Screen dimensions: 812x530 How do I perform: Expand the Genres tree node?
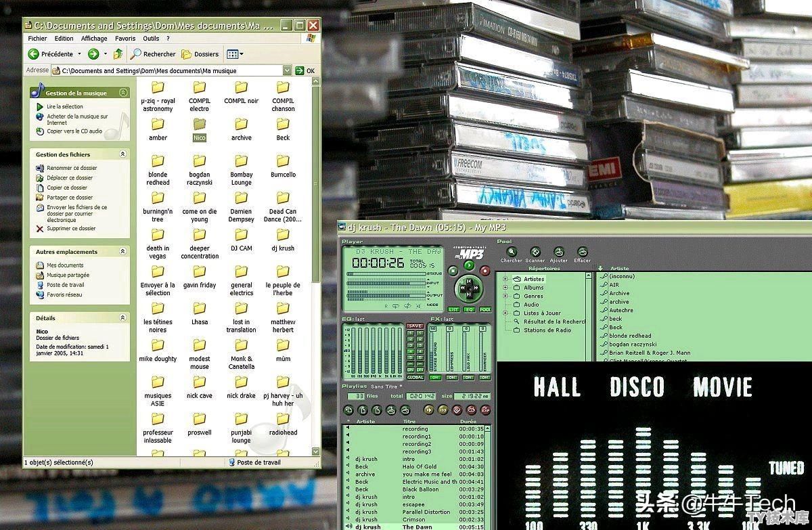pos(505,296)
